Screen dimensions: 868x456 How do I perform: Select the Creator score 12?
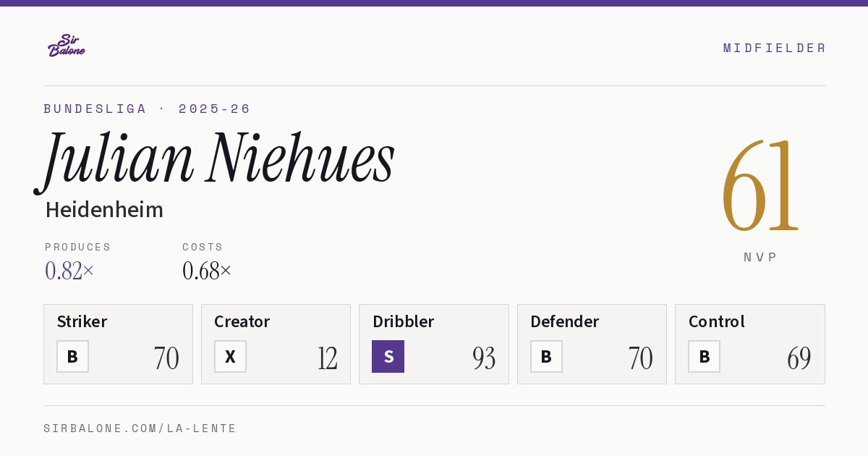pos(327,358)
